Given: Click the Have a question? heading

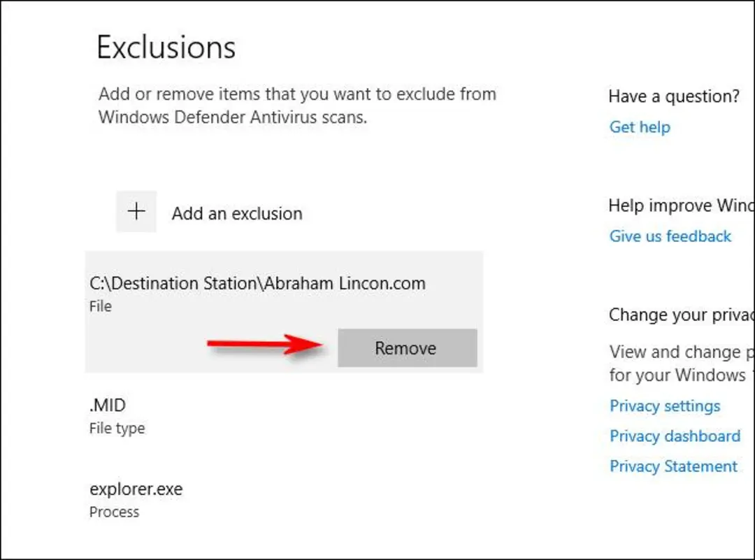Looking at the screenshot, I should pos(674,96).
